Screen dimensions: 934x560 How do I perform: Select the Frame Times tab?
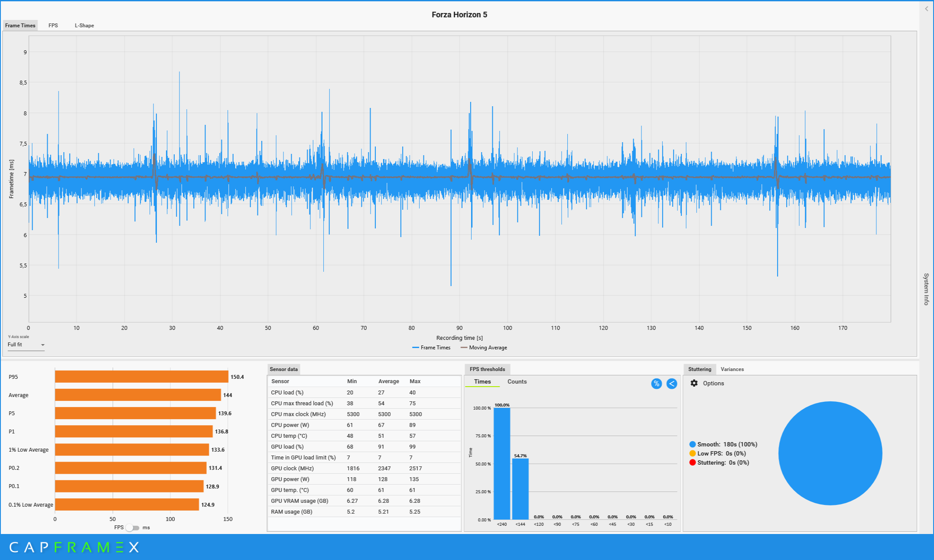coord(20,26)
